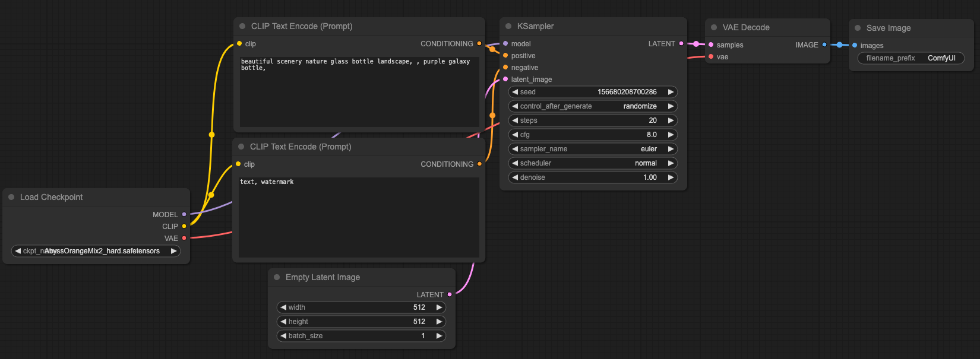This screenshot has height=359, width=980.
Task: Click the latent_image input socket on KSampler
Action: (505, 79)
